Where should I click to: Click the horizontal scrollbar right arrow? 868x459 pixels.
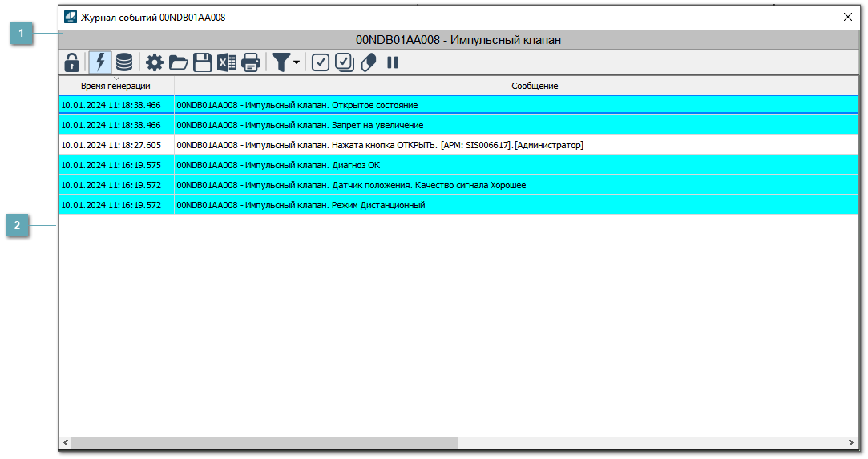(851, 443)
